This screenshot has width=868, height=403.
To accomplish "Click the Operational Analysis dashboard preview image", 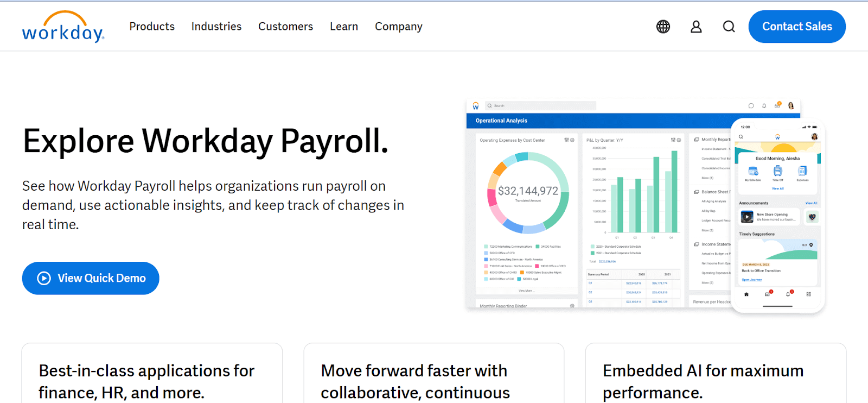I will (646, 205).
